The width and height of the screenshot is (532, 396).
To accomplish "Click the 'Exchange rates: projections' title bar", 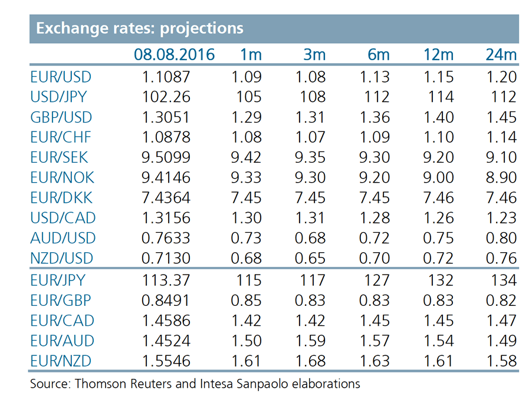I will coord(140,29).
